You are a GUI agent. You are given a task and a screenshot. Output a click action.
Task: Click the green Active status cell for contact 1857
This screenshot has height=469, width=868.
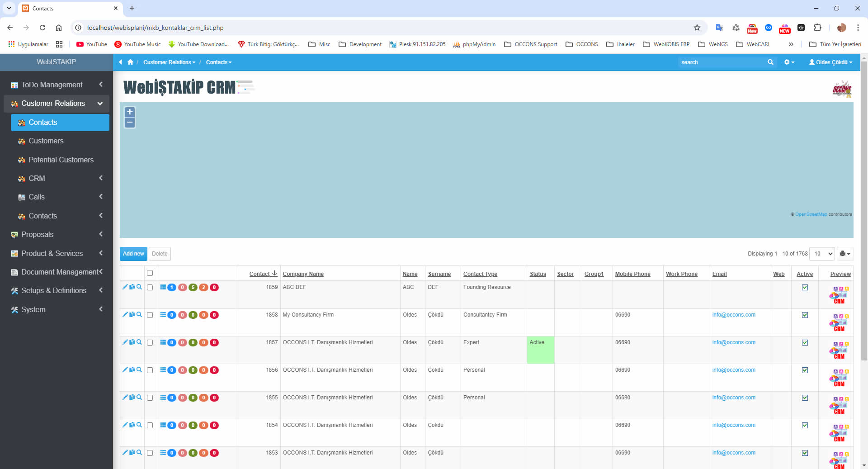tap(540, 350)
